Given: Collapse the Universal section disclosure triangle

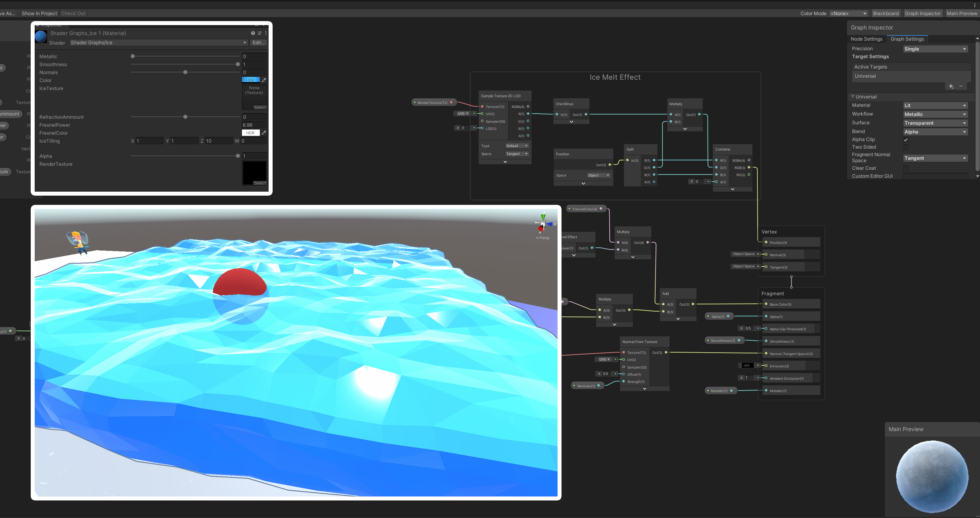Looking at the screenshot, I should click(x=853, y=96).
